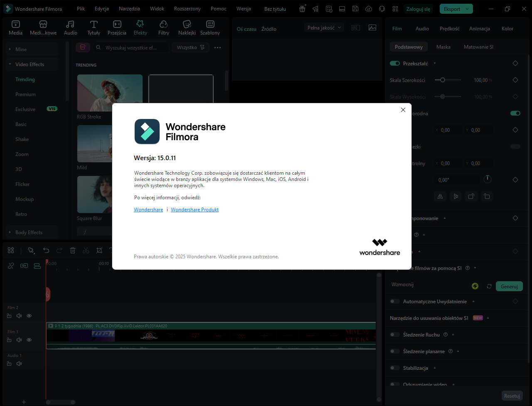Click the paper plane share icon
Screen dimensions: 532x406
[x=316, y=9]
